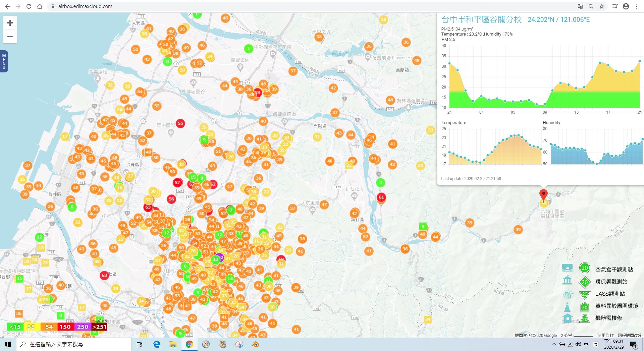The width and height of the screenshot is (644, 351).
Task: Select the yellow 35 color scale swatch
Action: 32,327
